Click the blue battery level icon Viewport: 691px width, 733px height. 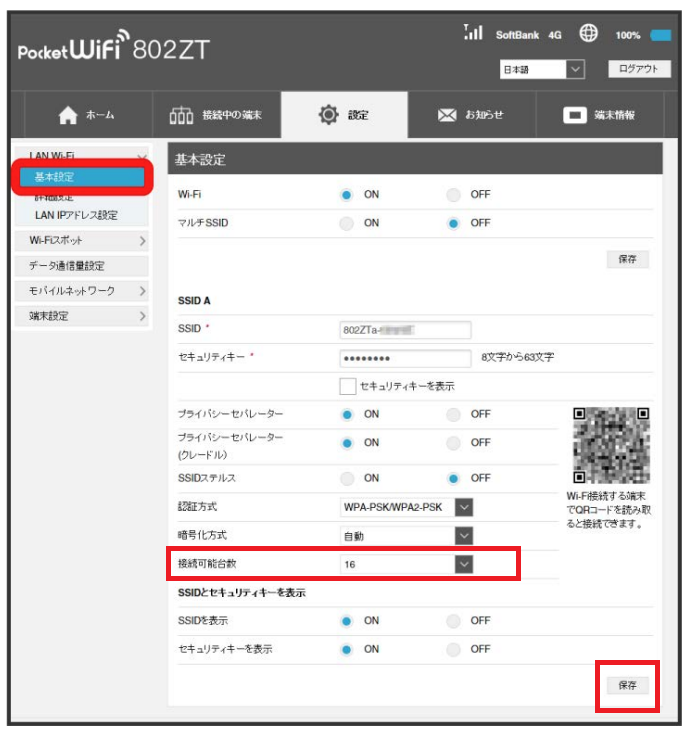661,35
